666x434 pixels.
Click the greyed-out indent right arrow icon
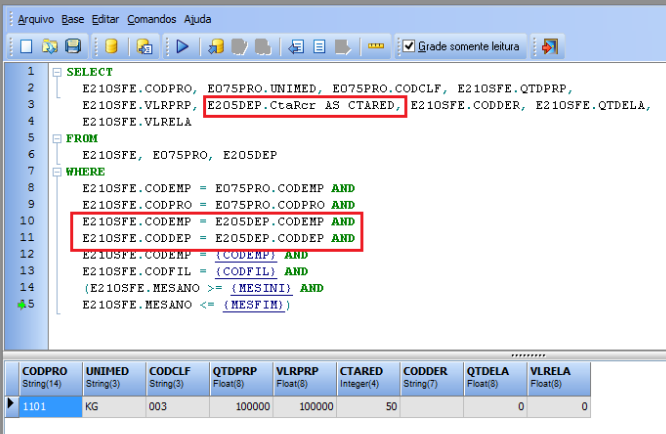pyautogui.click(x=343, y=46)
